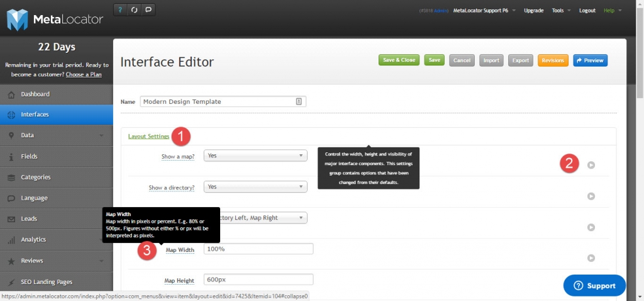Expand the Reviews submenu arrow
644x301 pixels.
click(101, 261)
